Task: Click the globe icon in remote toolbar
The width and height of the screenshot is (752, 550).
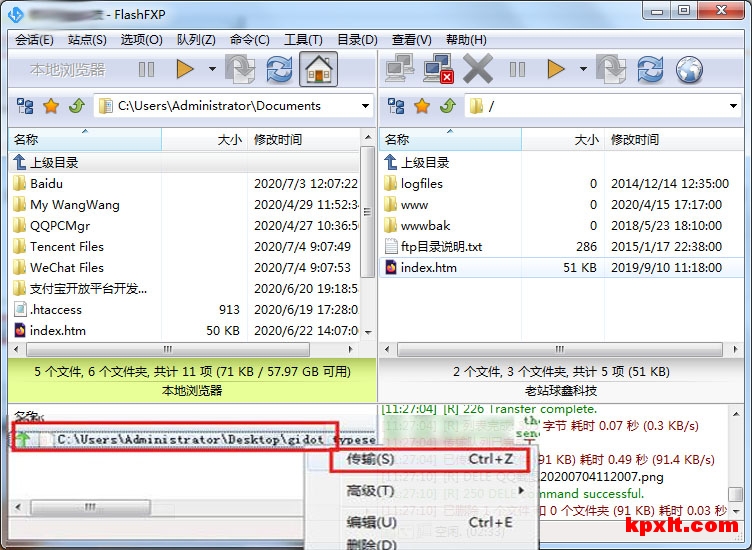Action: pyautogui.click(x=689, y=69)
